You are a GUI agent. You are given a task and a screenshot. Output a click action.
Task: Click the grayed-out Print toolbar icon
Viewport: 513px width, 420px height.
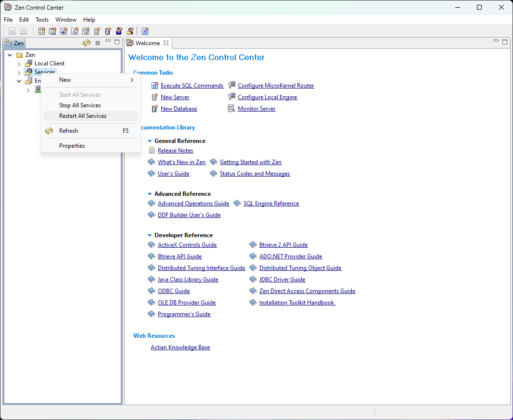[x=23, y=31]
